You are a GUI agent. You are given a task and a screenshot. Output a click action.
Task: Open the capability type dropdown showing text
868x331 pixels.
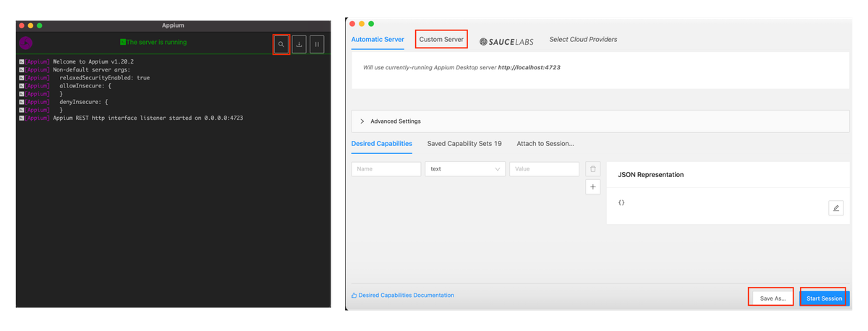coord(465,169)
